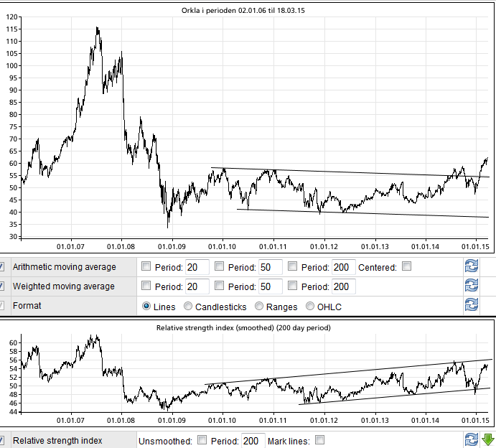Image resolution: width=496 pixels, height=448 pixels.
Task: Toggle the Centered checkbox
Action: point(406,267)
